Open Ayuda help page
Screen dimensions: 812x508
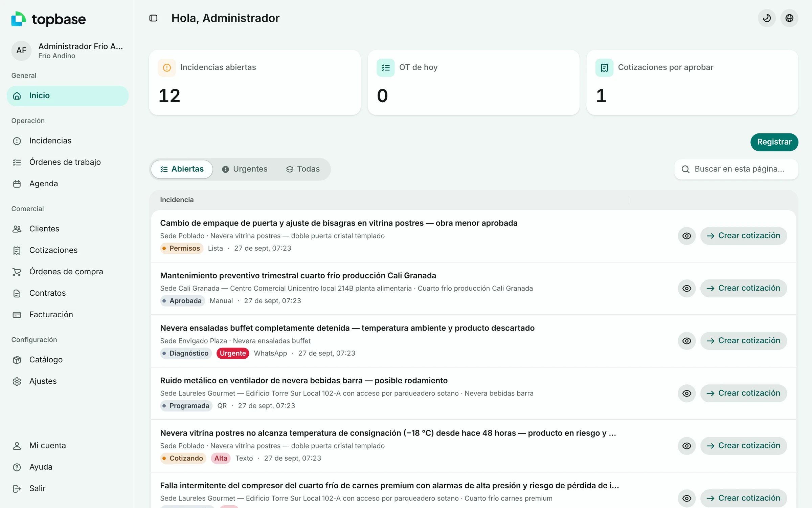pyautogui.click(x=68, y=467)
